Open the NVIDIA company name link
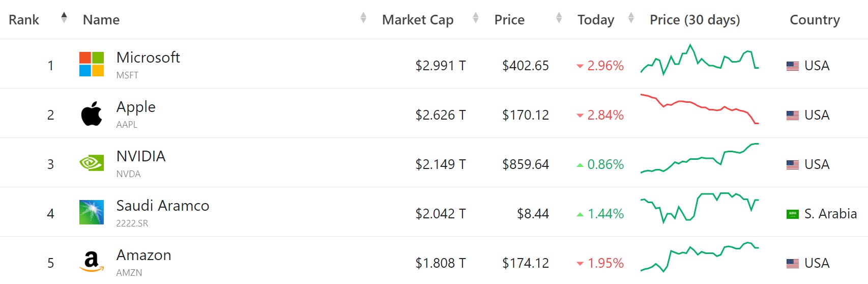 (x=141, y=156)
